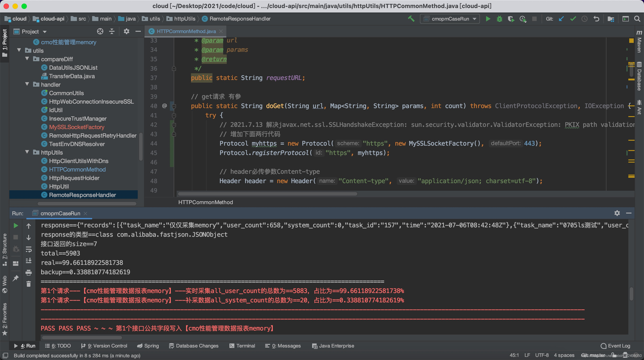Click the green Run button in the toolbar
Image resolution: width=644 pixels, height=360 pixels.
[488, 19]
